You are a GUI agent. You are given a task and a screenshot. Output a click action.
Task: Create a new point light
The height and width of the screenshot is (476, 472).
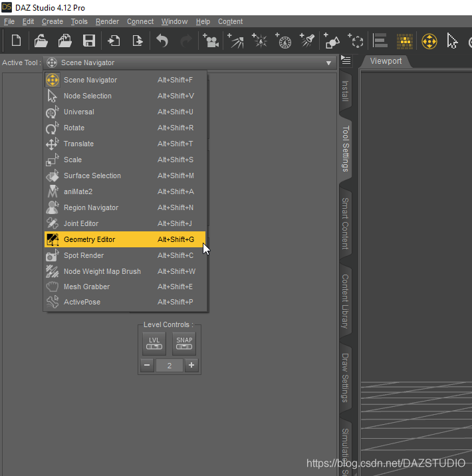(259, 41)
